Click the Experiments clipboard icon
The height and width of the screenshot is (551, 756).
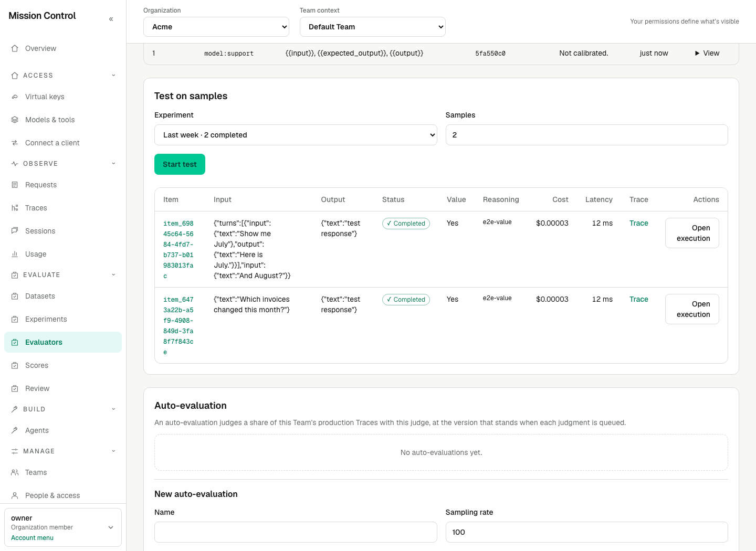(15, 319)
